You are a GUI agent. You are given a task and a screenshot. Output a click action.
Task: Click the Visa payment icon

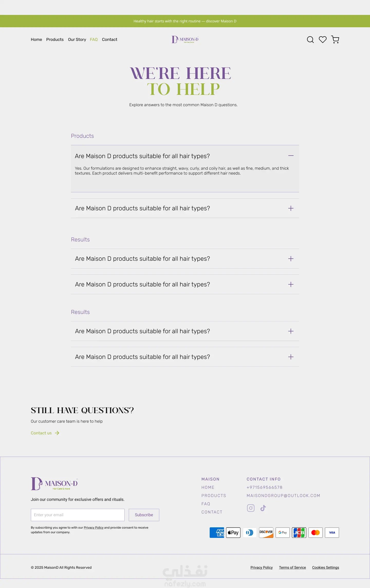point(332,532)
